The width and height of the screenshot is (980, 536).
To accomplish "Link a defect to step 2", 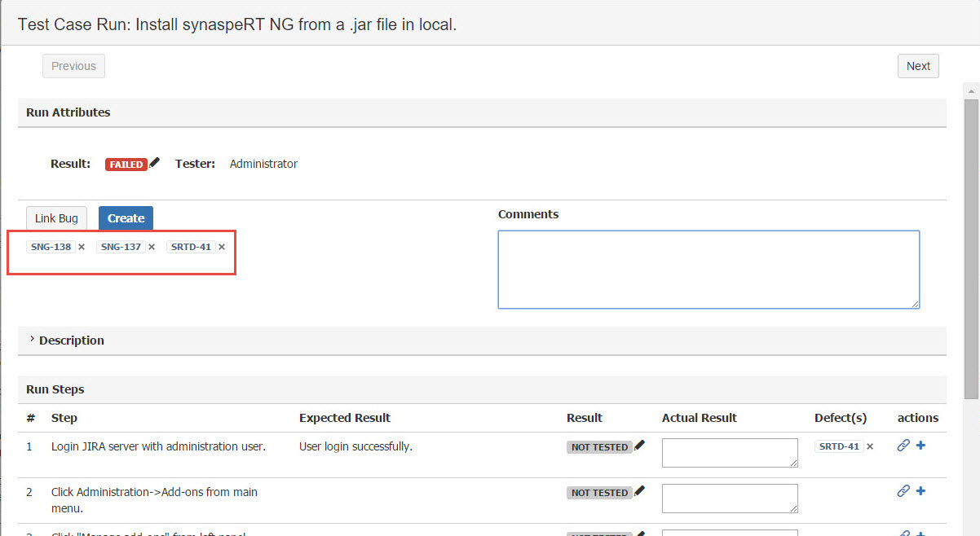I will 903,491.
